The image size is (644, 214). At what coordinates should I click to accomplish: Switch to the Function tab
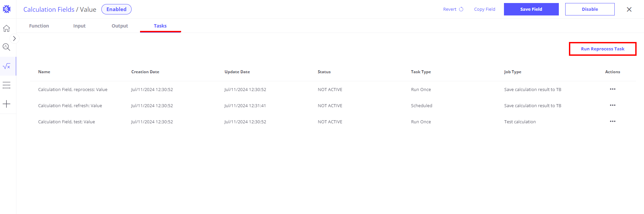pos(39,26)
